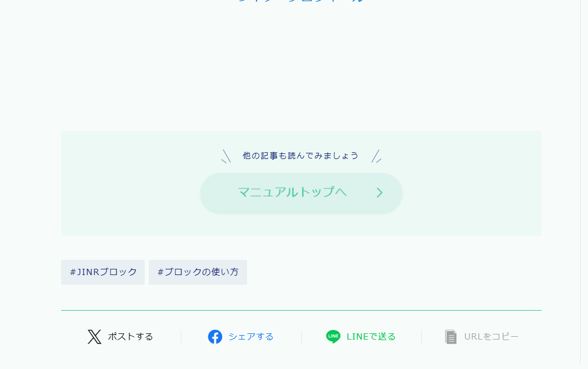The height and width of the screenshot is (369, 588).
Task: Click the X logo icon
Action: (94, 337)
